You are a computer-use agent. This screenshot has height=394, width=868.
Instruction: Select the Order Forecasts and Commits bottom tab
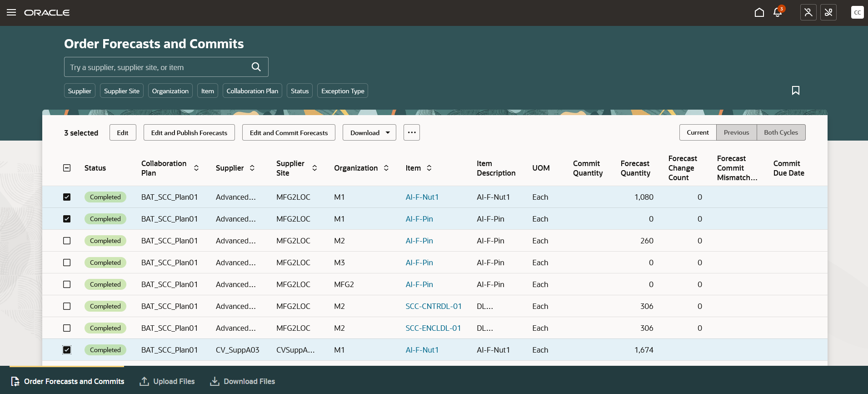(x=67, y=381)
